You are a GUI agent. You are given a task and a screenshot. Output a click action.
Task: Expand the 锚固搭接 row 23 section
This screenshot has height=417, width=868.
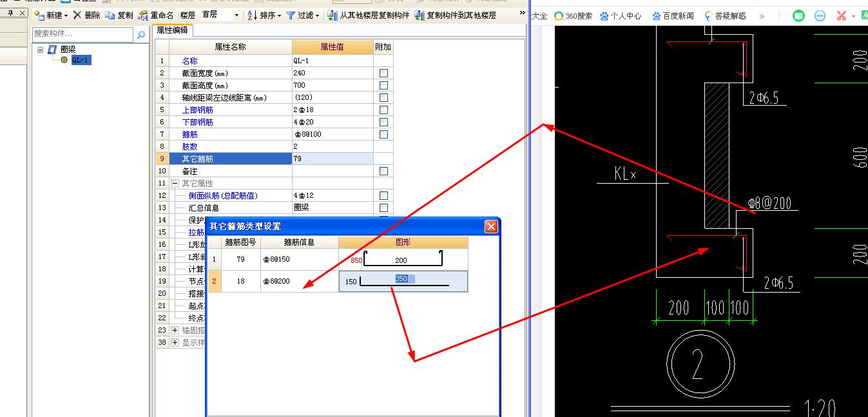(175, 330)
